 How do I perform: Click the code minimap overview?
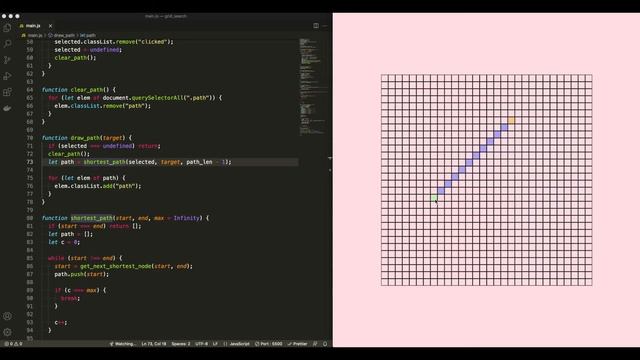(312, 87)
